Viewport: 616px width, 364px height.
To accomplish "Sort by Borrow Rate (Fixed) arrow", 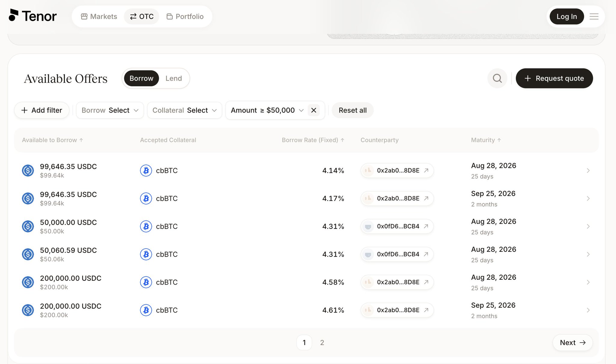I will (342, 140).
